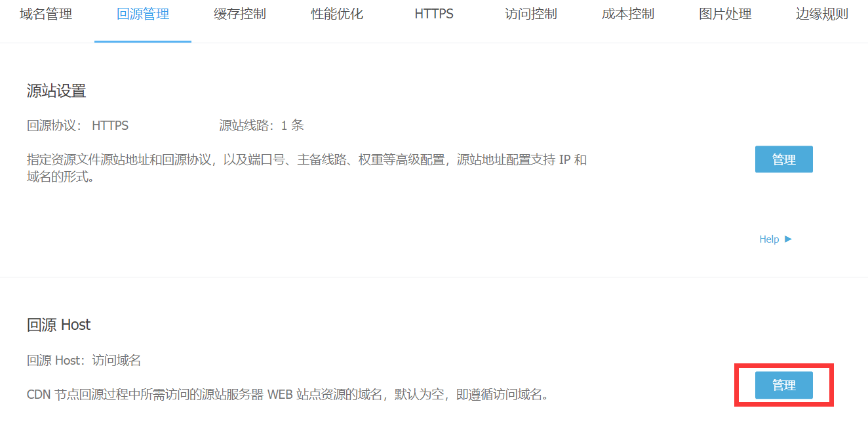Viewport: 868px width, 425px height.
Task: Go to the 性能优化 tab
Action: click(337, 14)
